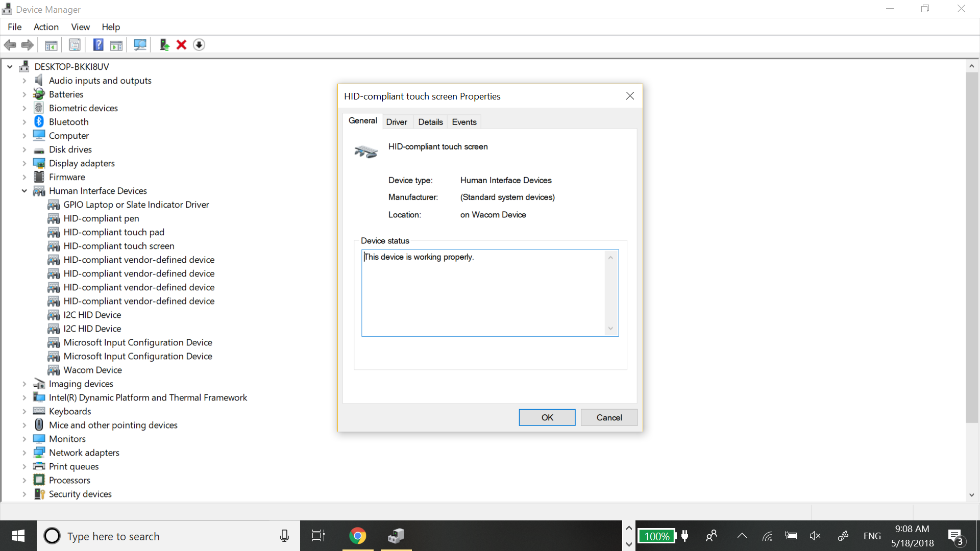
Task: Expand the Bluetooth category
Action: point(24,122)
